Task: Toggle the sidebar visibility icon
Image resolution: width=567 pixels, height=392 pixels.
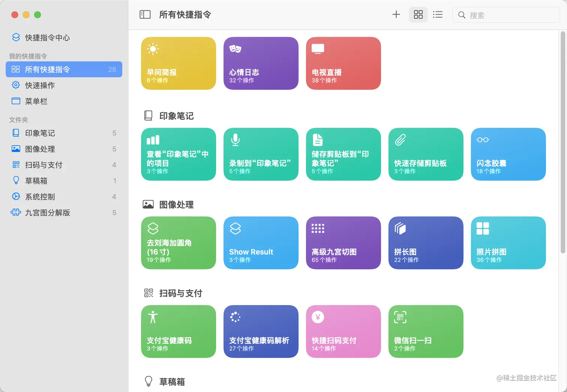Action: (145, 15)
